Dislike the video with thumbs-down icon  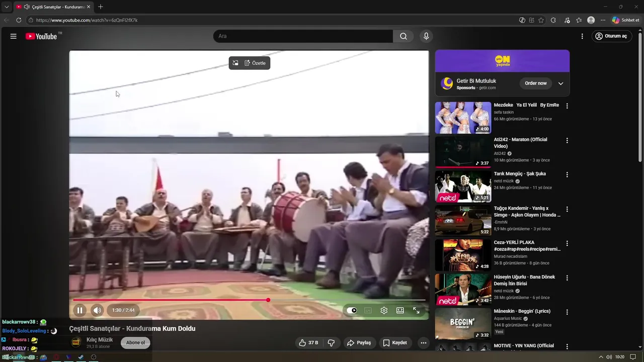pyautogui.click(x=331, y=342)
